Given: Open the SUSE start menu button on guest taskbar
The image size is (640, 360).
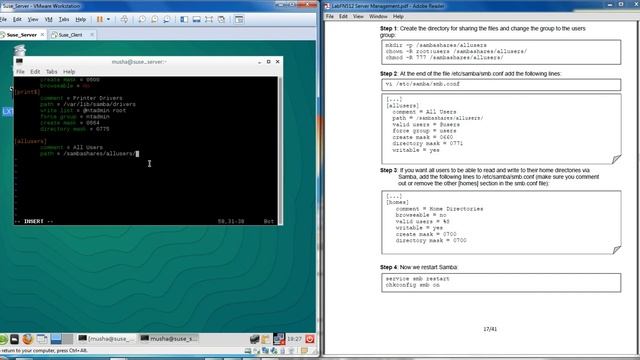Looking at the screenshot, I should click(x=3, y=339).
